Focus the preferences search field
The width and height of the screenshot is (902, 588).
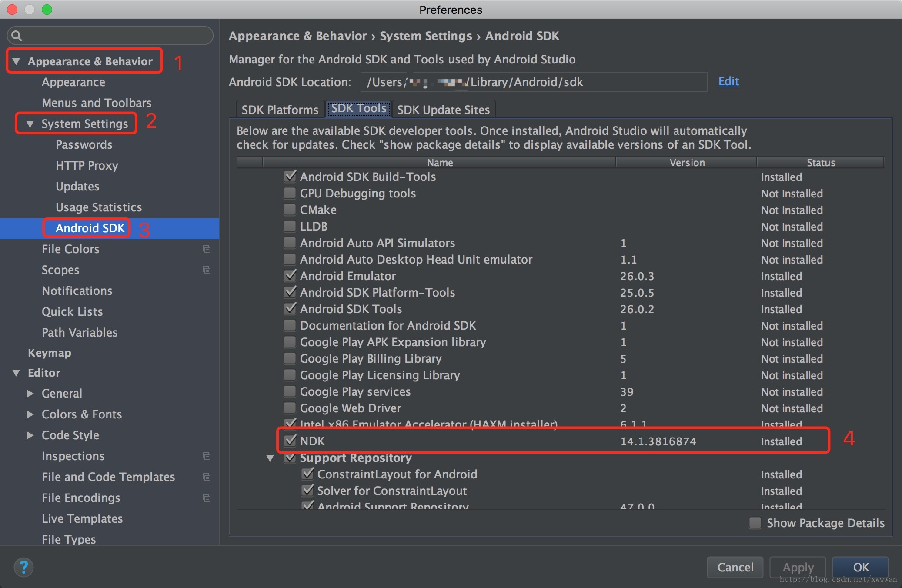[110, 35]
